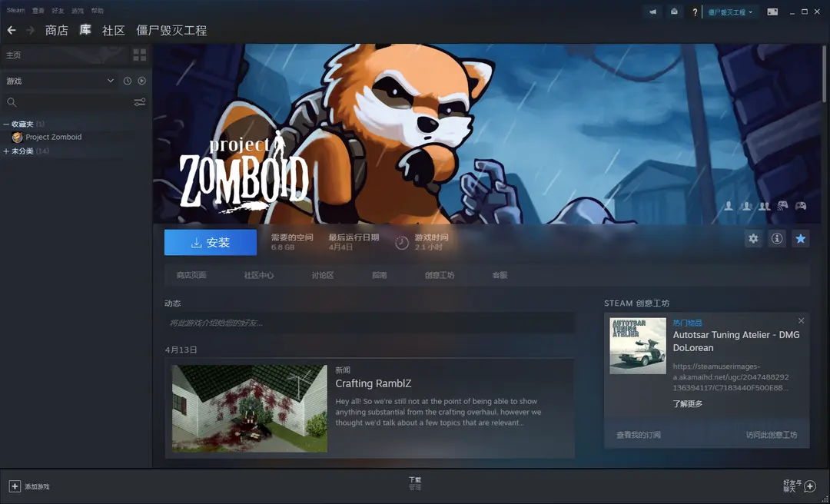Open the 下载 管理 downloads manager

point(415,483)
